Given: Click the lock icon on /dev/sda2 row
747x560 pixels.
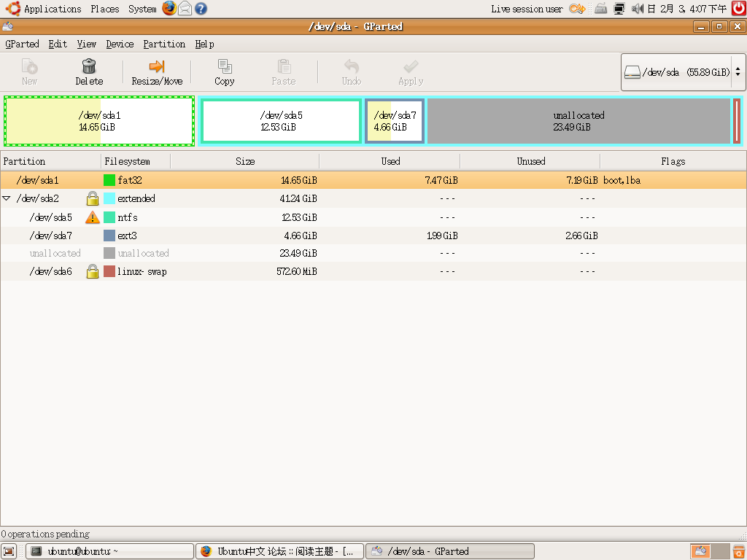Looking at the screenshot, I should pyautogui.click(x=93, y=198).
